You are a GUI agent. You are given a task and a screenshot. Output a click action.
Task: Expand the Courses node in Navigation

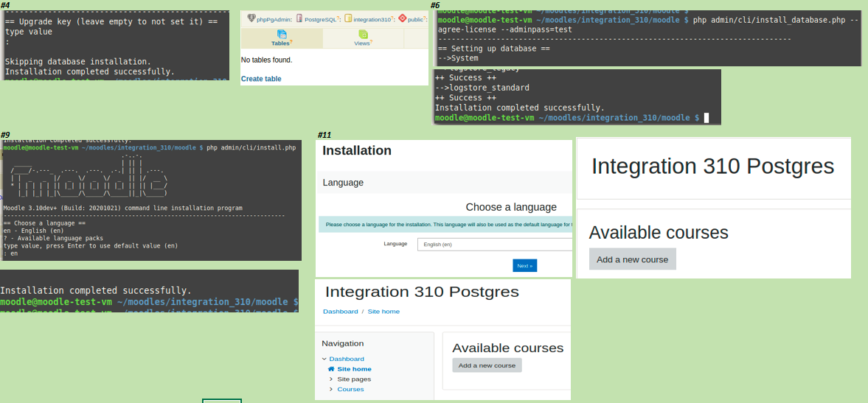click(331, 389)
